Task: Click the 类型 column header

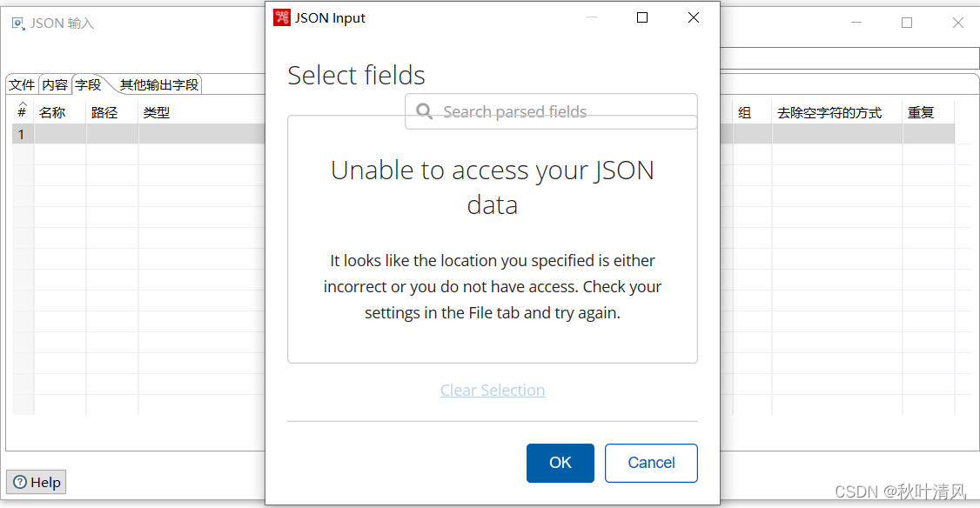Action: coord(156,111)
